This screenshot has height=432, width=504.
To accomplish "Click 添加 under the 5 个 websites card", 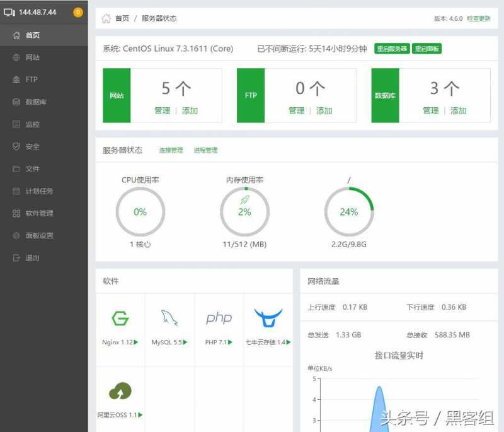I will [x=190, y=110].
